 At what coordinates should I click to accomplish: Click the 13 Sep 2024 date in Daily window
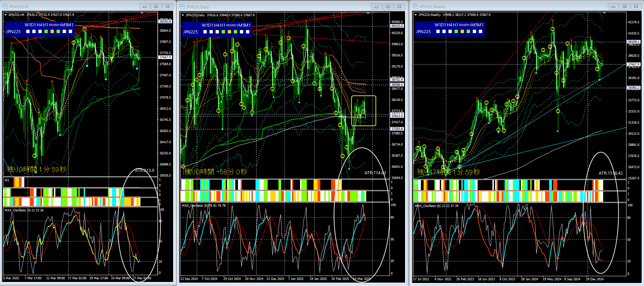click(189, 279)
